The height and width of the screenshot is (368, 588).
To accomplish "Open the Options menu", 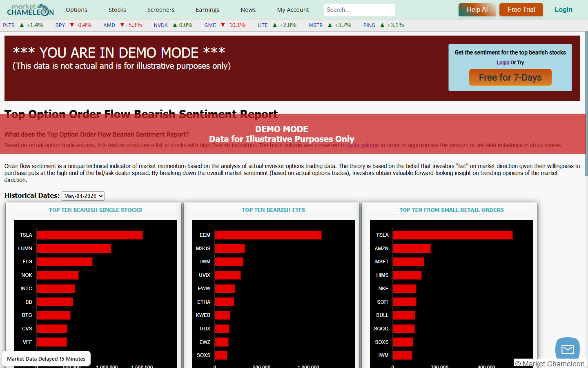I will 76,10.
